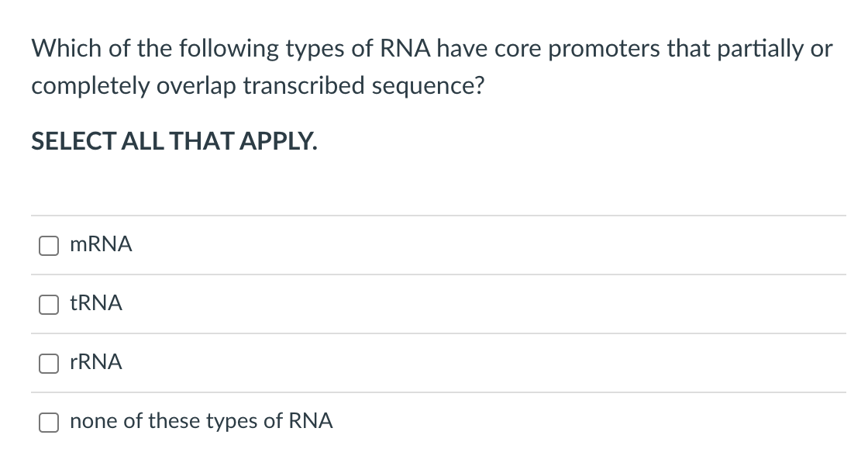Click the word 'SELECT' in bold instruction

(x=73, y=140)
